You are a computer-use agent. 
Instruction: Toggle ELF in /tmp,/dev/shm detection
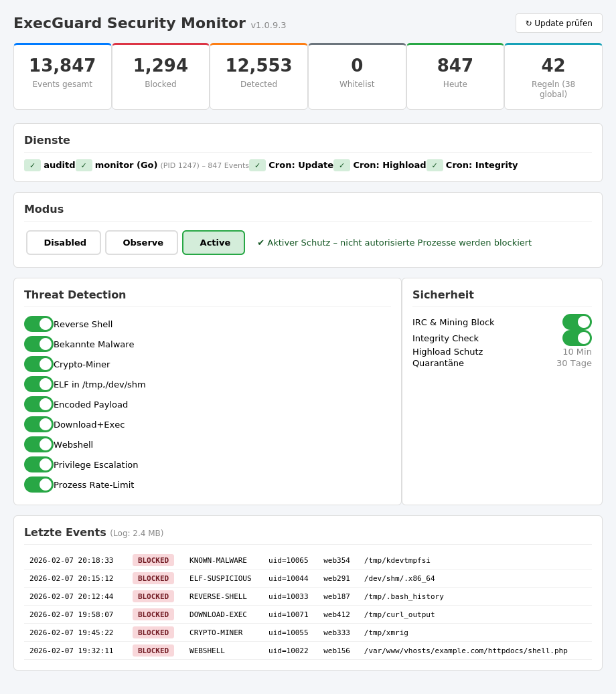pyautogui.click(x=39, y=384)
